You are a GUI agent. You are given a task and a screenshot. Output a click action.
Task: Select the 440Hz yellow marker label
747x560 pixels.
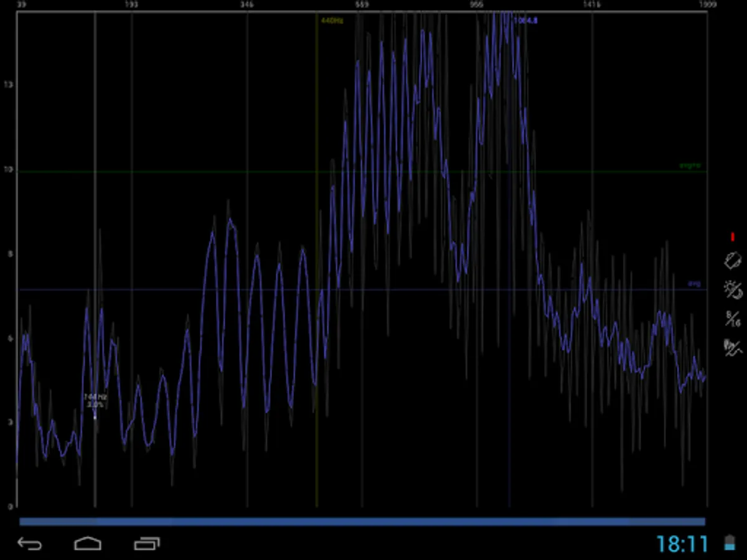click(x=332, y=21)
